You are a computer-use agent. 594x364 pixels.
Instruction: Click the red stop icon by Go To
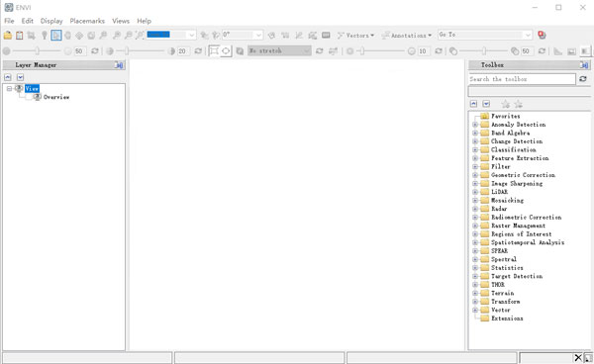542,35
